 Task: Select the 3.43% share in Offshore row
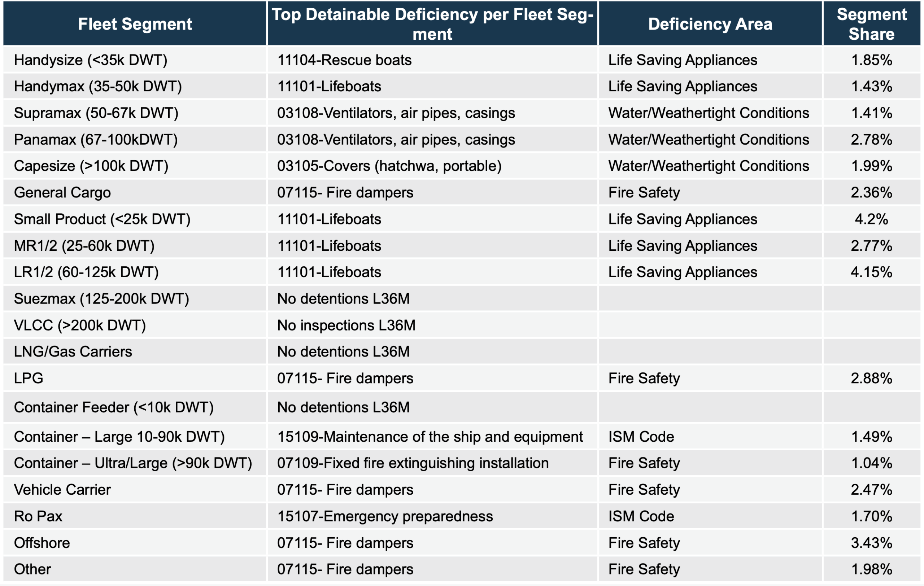pos(871,543)
